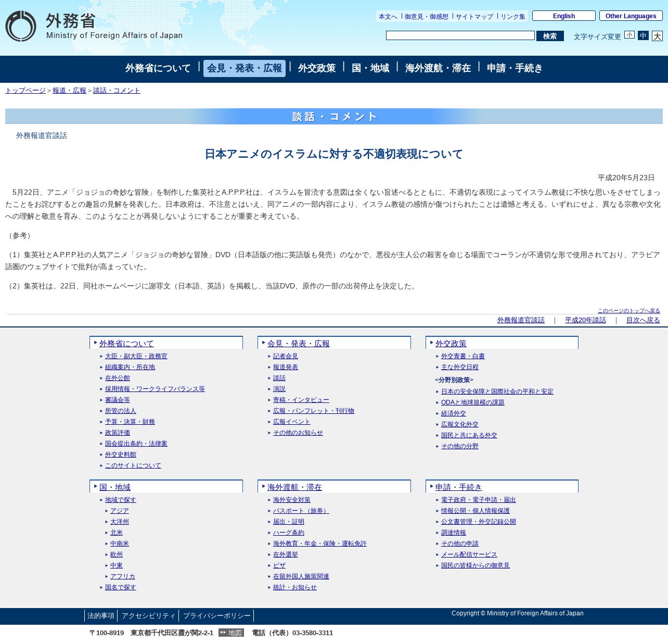Open 海外渡航・滞在 footer section heading

pos(294,487)
